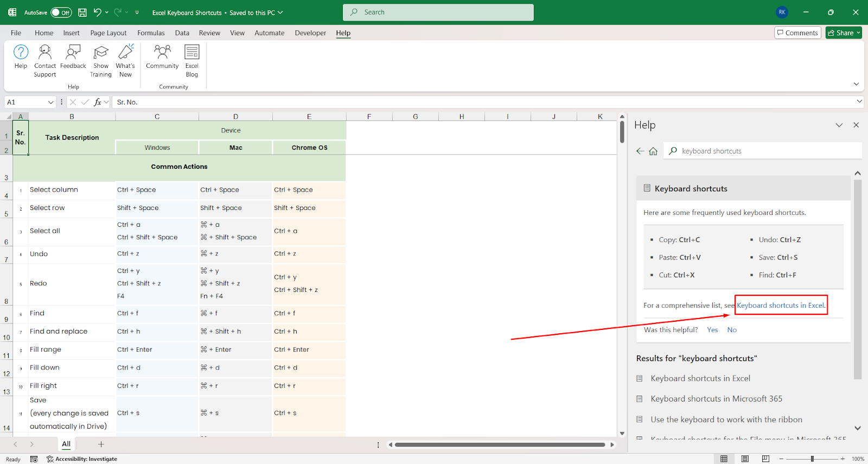Open the Comments button
The image size is (868, 464).
[797, 33]
